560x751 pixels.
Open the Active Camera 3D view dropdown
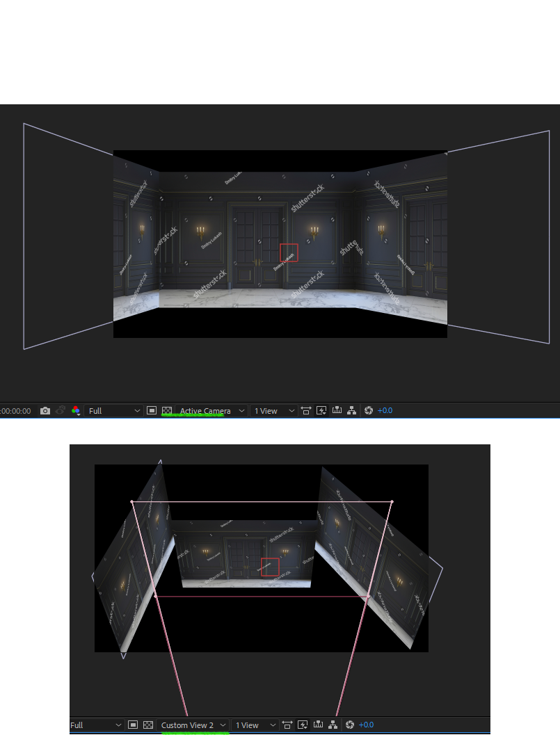coord(211,410)
